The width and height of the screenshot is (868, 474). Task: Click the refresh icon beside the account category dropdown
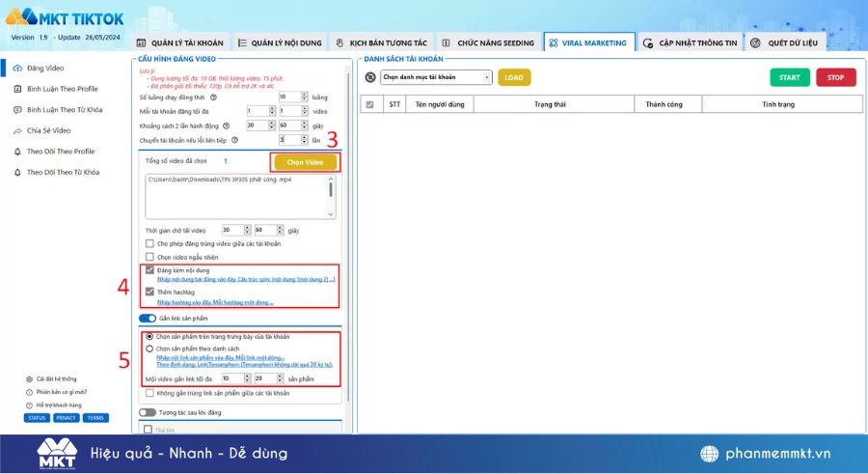pyautogui.click(x=370, y=77)
